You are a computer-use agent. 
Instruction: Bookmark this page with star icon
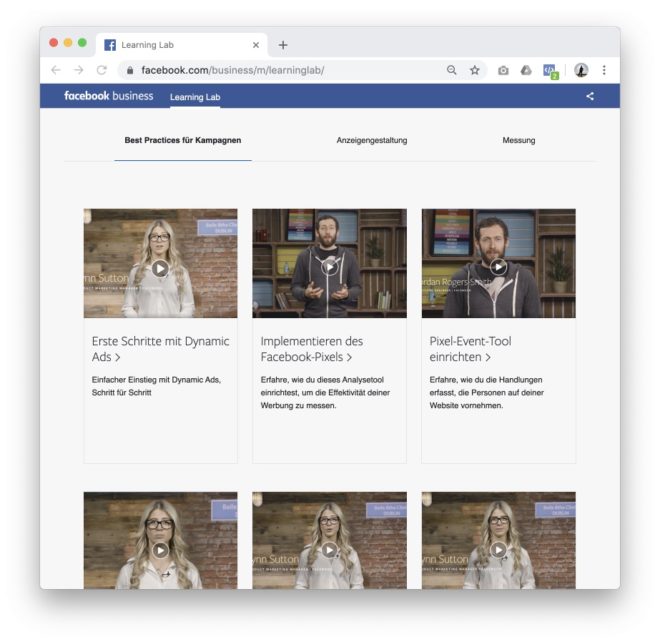pos(474,70)
